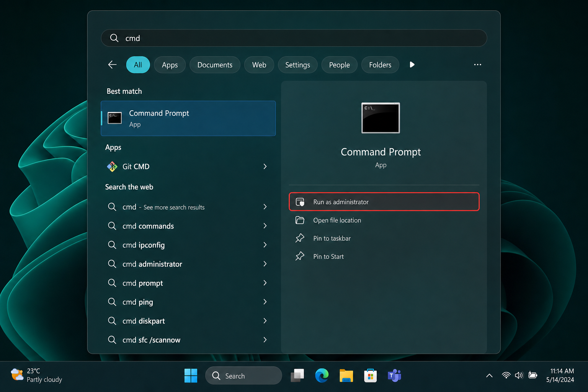
Task: Click the pin icon beside Pin to taskbar
Action: point(300,238)
